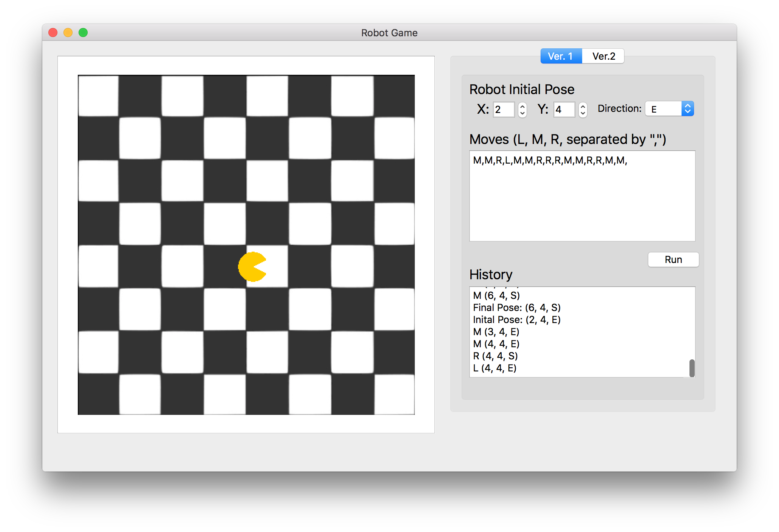
Task: Click inside the Y coordinate field
Action: click(564, 110)
